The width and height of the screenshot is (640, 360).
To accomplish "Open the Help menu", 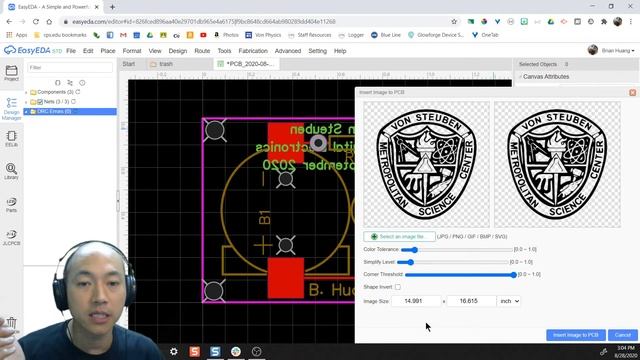I will point(340,51).
